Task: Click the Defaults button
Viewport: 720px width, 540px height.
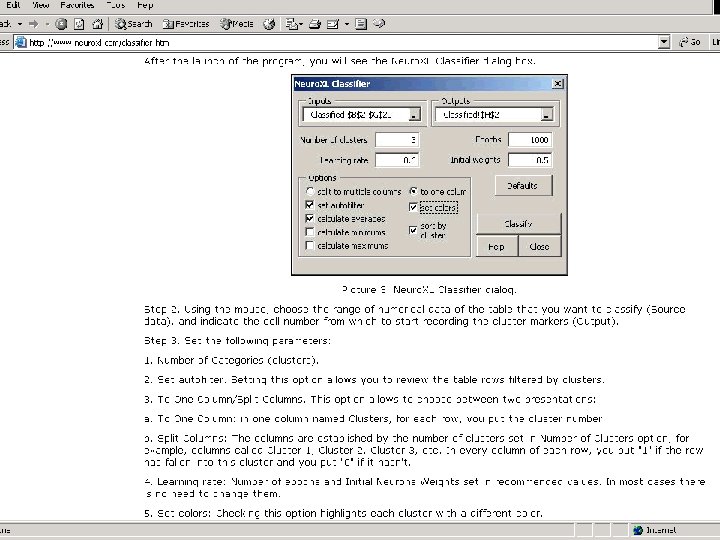Action: tap(523, 186)
